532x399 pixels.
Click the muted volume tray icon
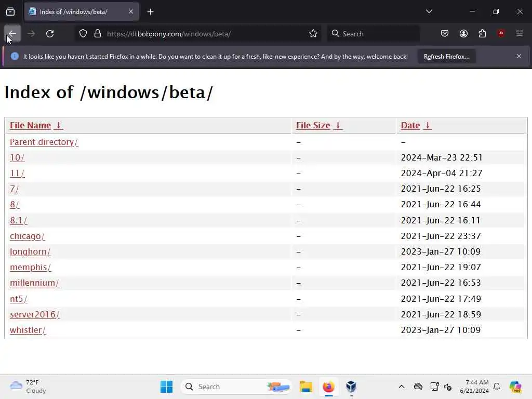[448, 387]
